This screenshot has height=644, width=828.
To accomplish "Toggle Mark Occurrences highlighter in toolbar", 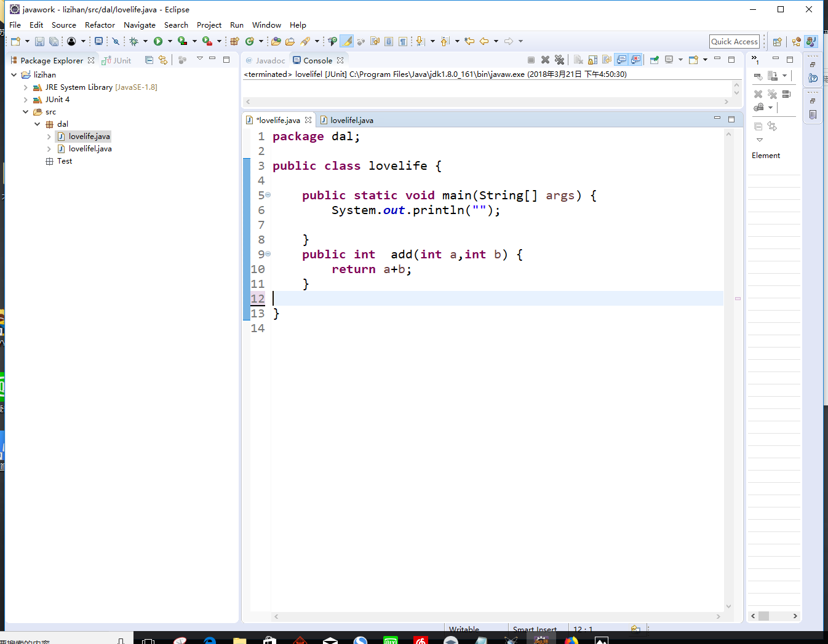I will tap(347, 41).
